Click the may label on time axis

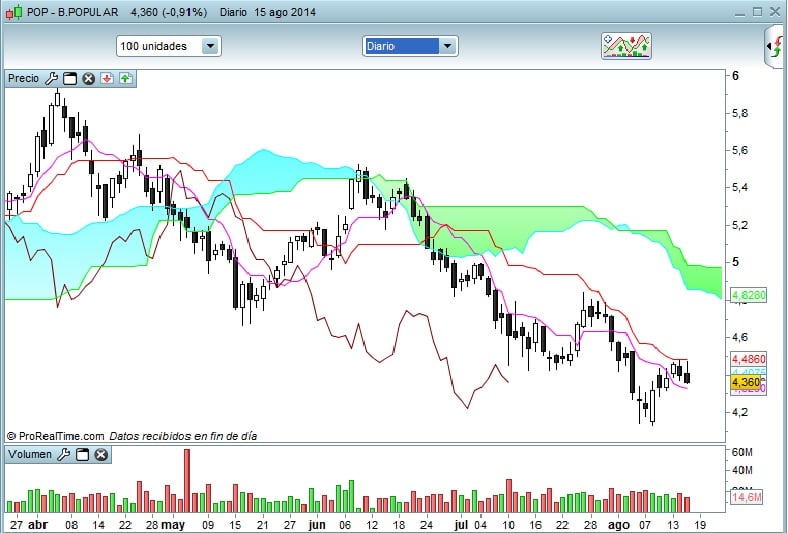[x=173, y=525]
